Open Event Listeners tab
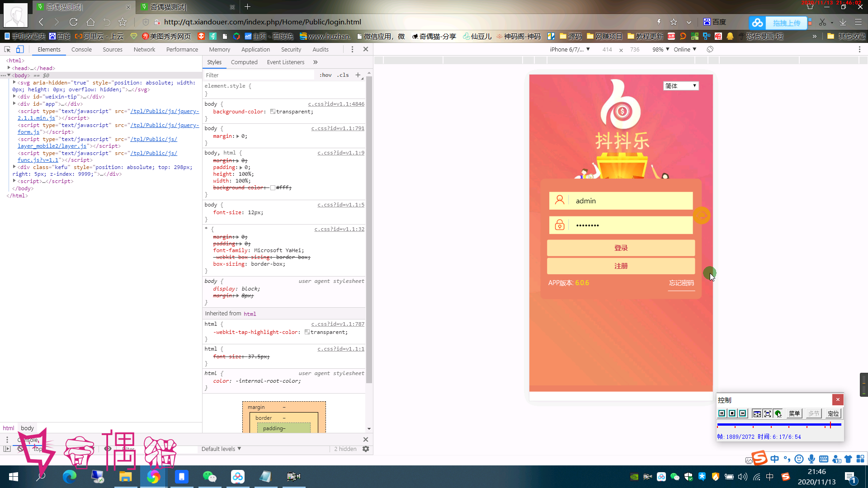The image size is (868, 488). pos(286,62)
